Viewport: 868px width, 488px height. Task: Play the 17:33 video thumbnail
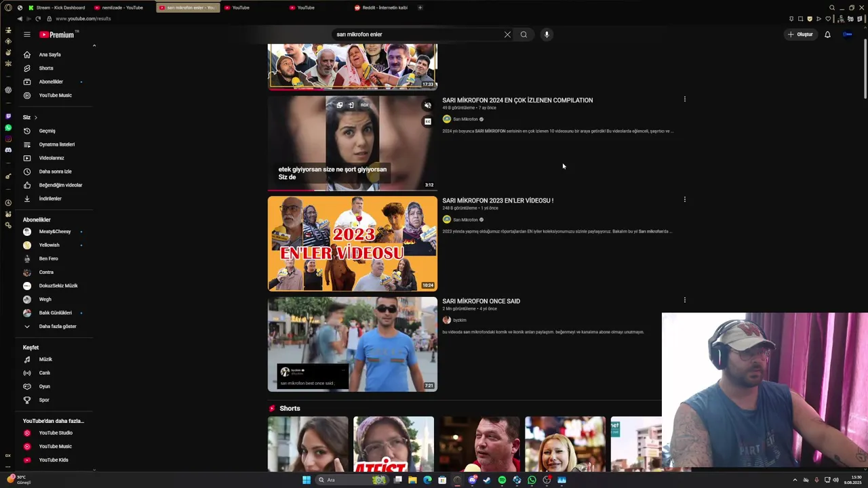pyautogui.click(x=353, y=66)
